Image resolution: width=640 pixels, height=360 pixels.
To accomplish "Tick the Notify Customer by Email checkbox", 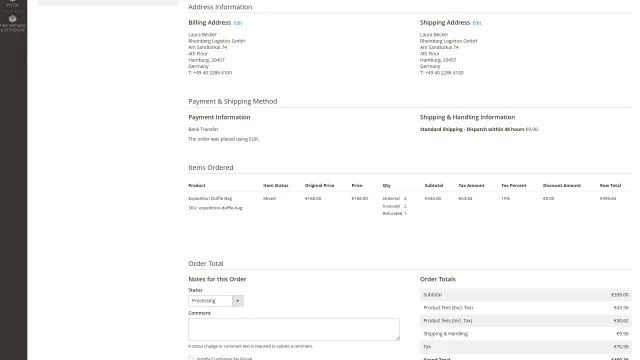I will pyautogui.click(x=191, y=359).
